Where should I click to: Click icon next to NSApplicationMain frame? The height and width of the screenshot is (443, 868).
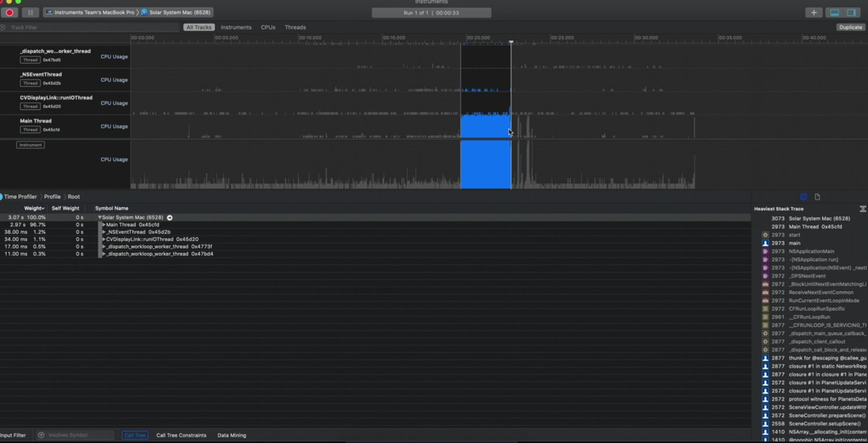point(765,251)
